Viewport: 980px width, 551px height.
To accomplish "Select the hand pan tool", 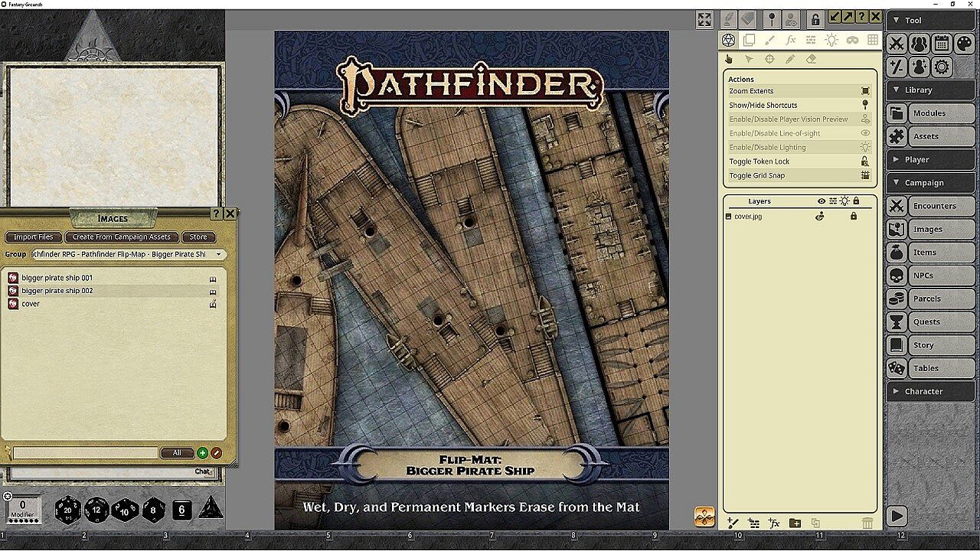I will click(x=729, y=59).
